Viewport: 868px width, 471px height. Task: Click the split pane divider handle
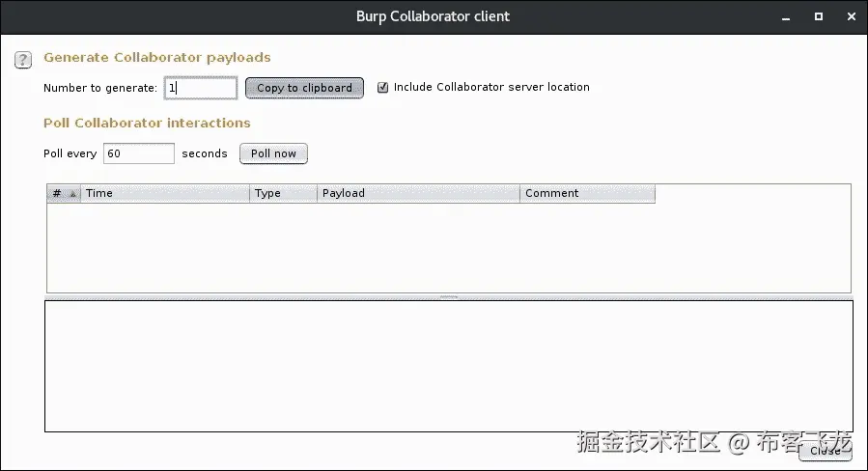pos(448,297)
